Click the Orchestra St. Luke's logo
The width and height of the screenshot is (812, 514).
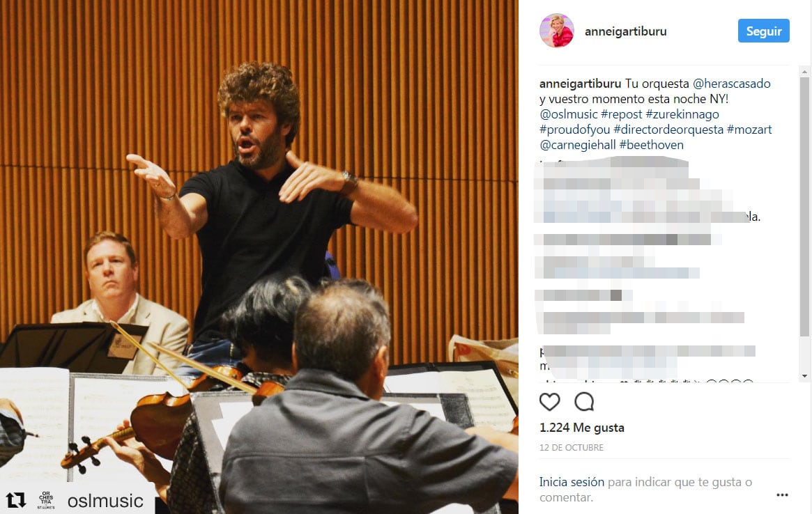click(46, 500)
